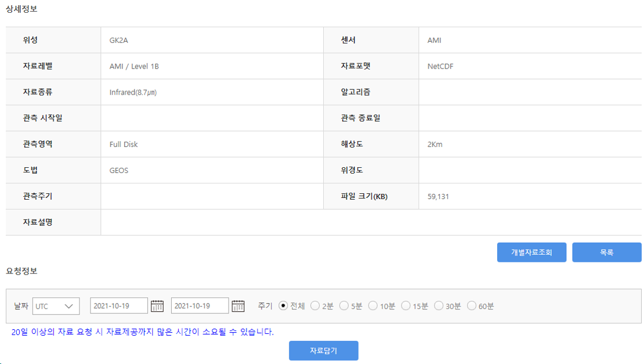The width and height of the screenshot is (644, 364).
Task: Open the UTC timezone dropdown
Action: tap(56, 305)
